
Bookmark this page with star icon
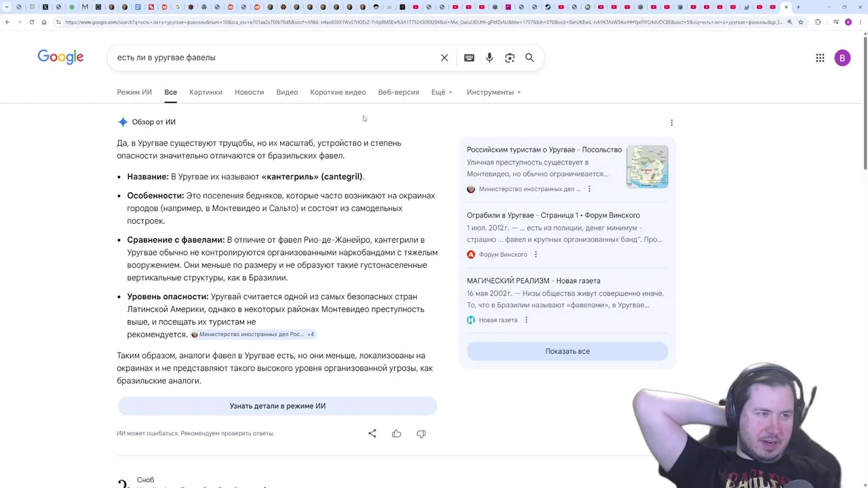coord(801,22)
